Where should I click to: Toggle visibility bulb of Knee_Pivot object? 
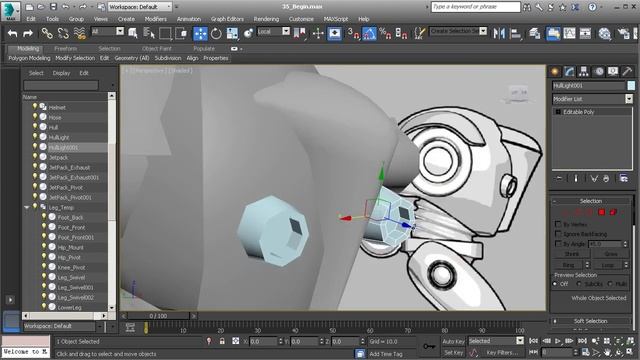(x=44, y=267)
